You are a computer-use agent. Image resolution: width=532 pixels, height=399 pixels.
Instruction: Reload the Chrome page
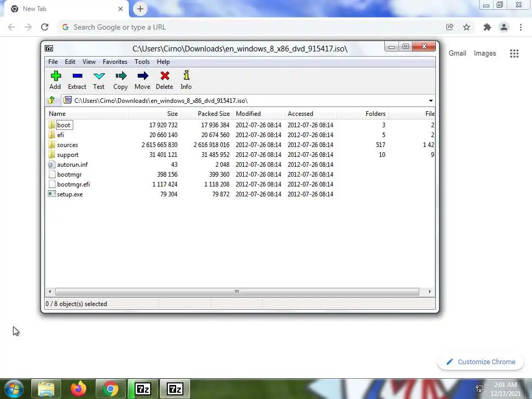click(x=45, y=27)
